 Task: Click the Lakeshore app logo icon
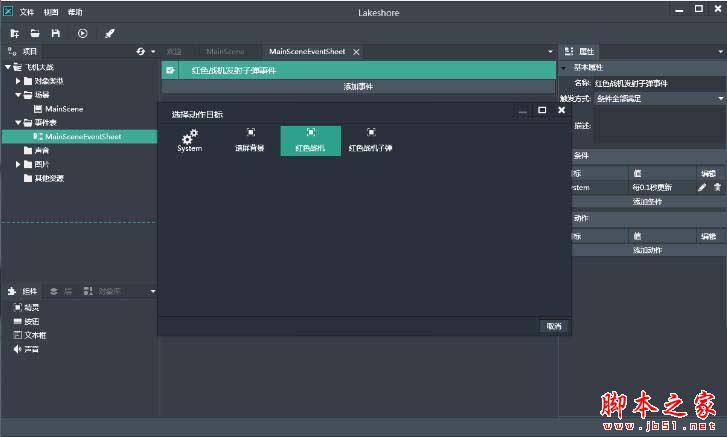click(8, 11)
